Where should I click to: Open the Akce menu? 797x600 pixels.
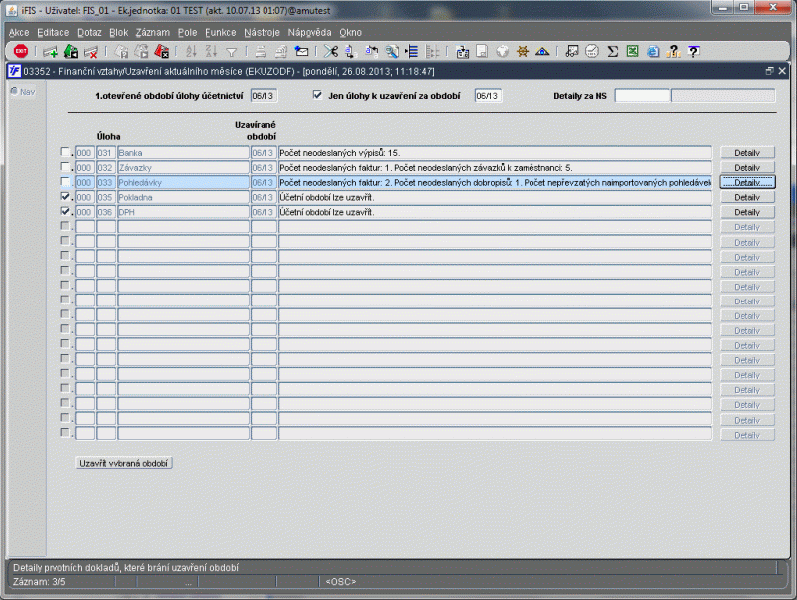click(x=19, y=33)
